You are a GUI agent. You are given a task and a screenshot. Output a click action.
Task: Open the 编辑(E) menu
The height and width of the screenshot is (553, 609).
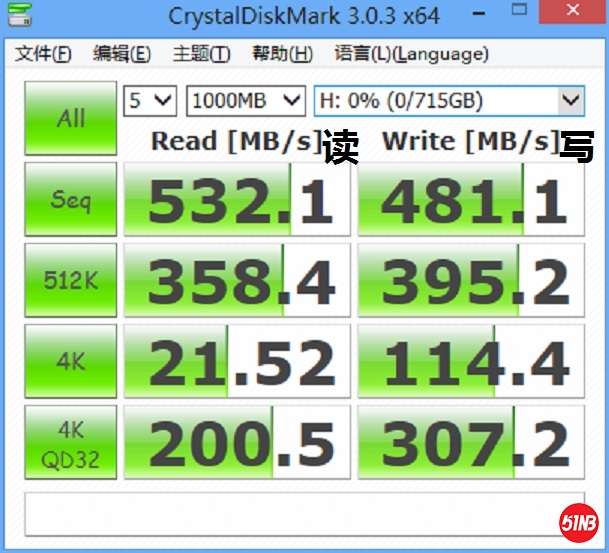(121, 54)
